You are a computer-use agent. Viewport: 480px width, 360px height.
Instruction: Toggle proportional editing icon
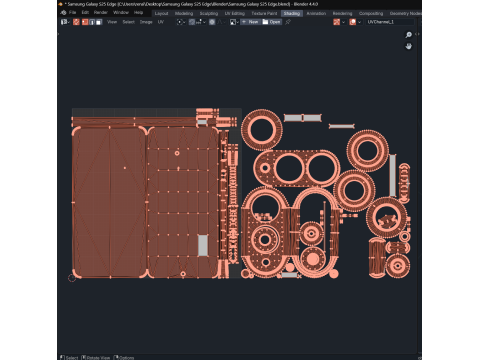(212, 22)
